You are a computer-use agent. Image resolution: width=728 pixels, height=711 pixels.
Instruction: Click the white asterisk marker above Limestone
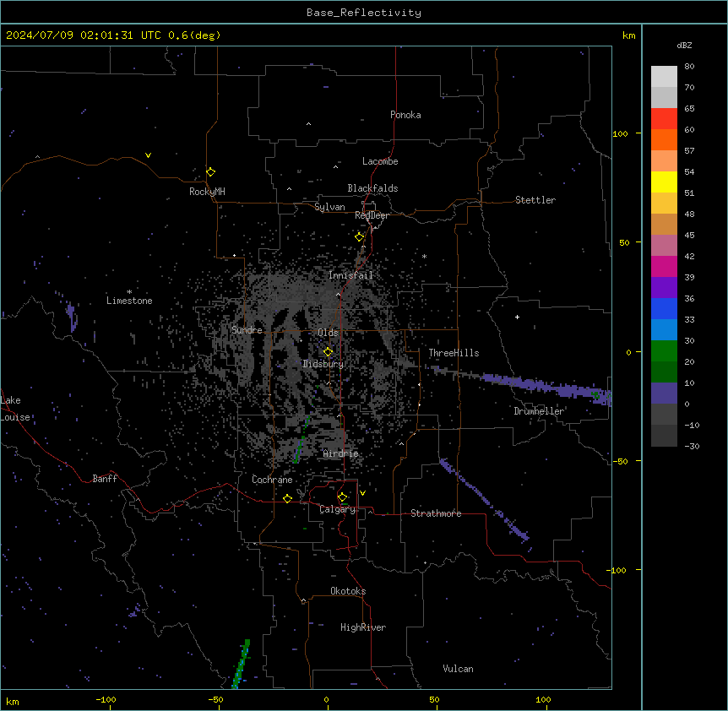click(129, 292)
